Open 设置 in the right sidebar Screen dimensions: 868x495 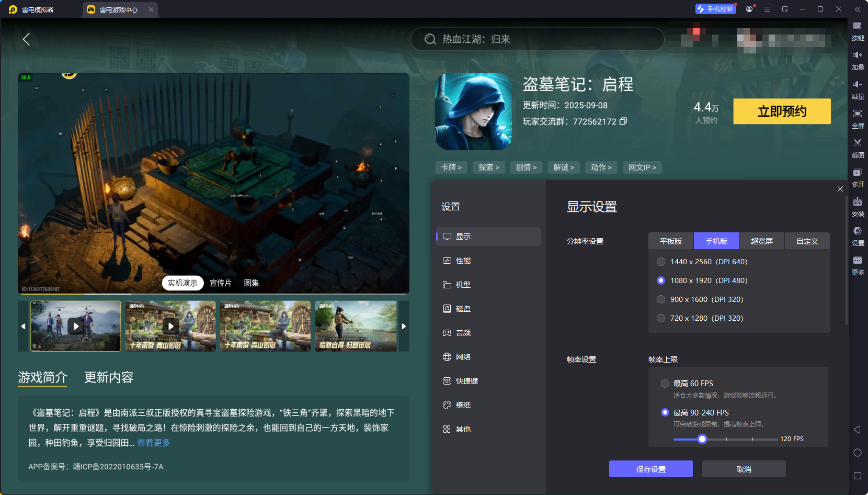(x=858, y=236)
